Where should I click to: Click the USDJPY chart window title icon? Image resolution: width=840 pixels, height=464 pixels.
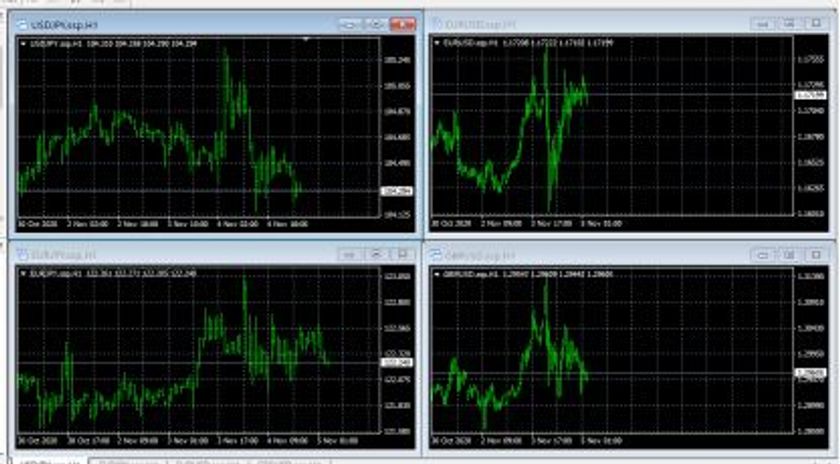(x=22, y=25)
